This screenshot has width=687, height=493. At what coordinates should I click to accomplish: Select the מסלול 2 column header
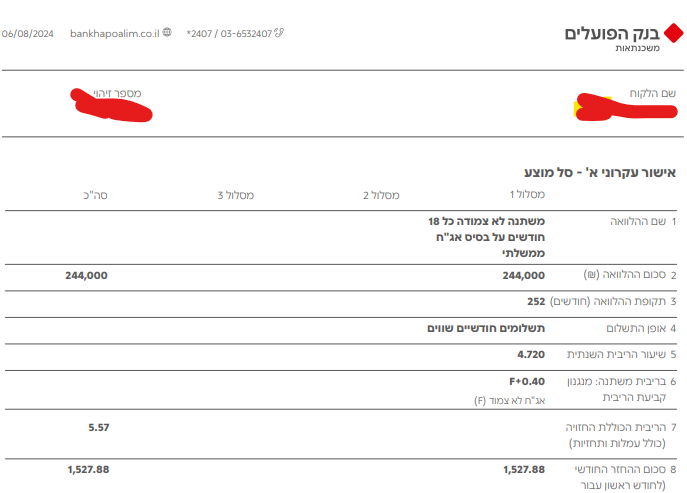click(381, 194)
